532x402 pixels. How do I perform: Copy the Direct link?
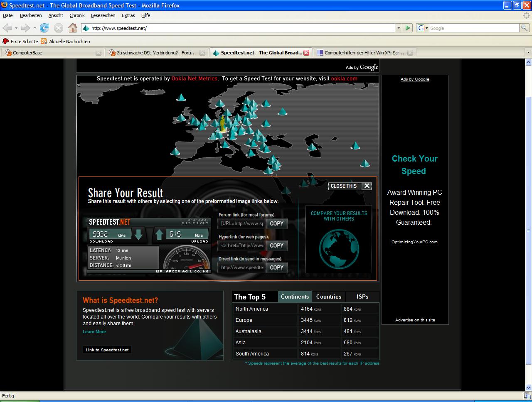(276, 267)
